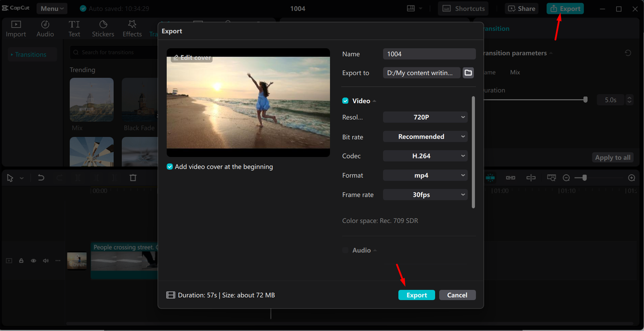The width and height of the screenshot is (644, 331).
Task: Collapse the Video section triangle
Action: [x=375, y=101]
